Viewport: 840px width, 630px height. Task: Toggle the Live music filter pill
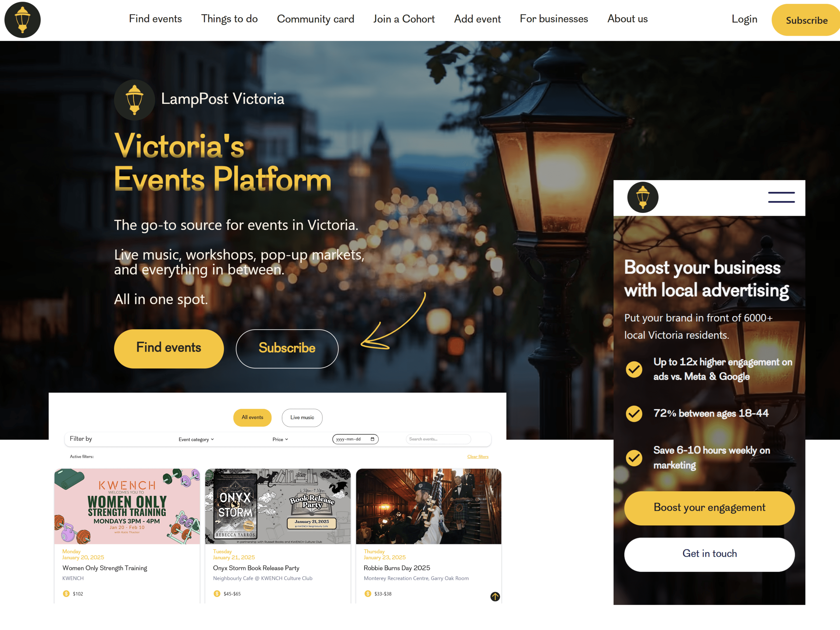(302, 417)
